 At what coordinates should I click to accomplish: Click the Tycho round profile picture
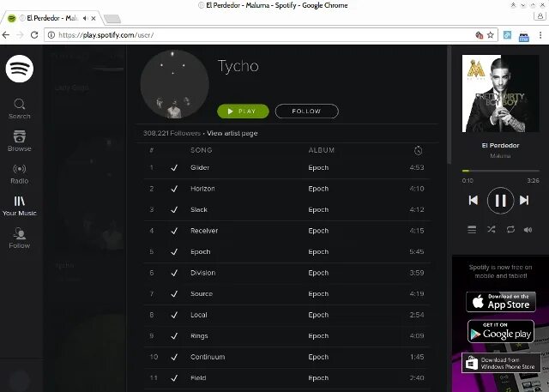tap(174, 84)
